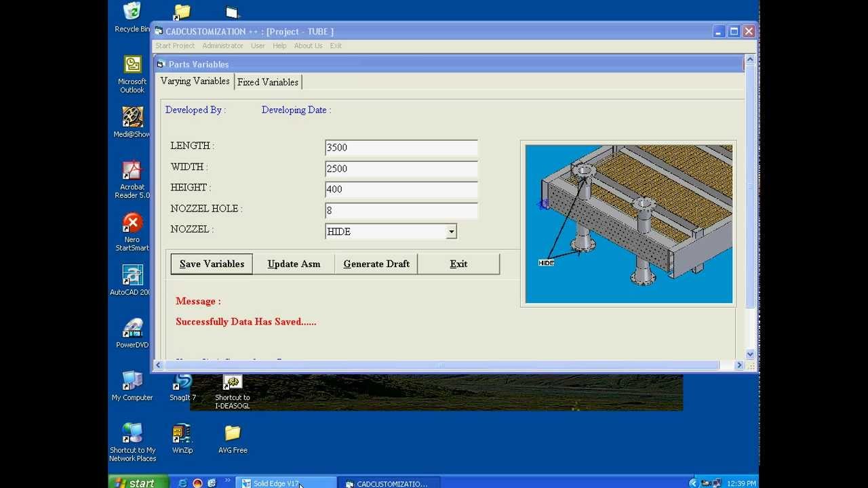Open the Start Project menu
This screenshot has height=488, width=868.
point(175,45)
